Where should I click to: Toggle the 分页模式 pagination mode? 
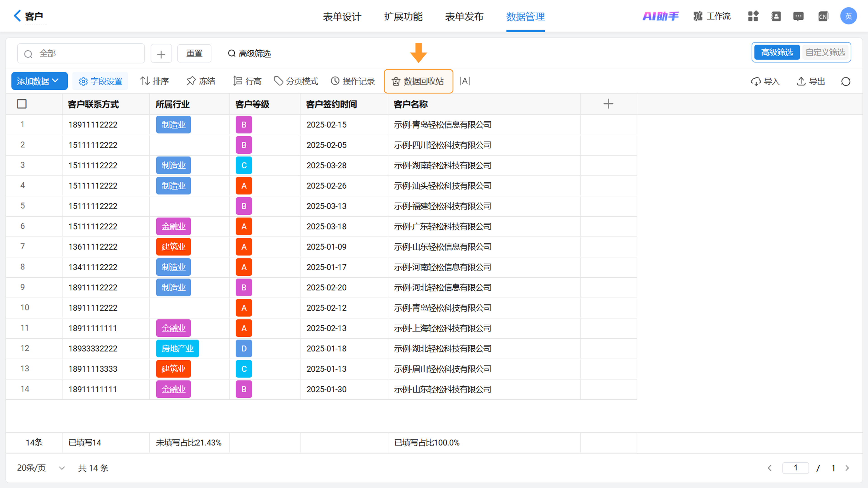point(296,81)
